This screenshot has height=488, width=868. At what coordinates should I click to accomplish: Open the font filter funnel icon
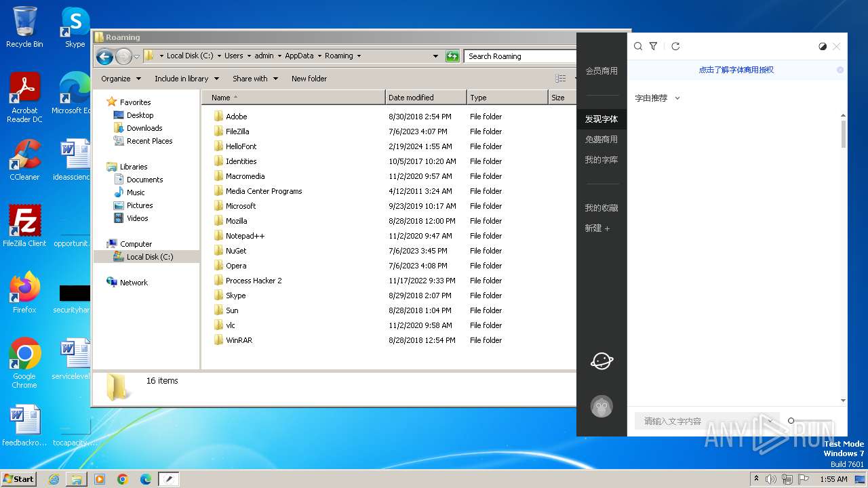tap(653, 46)
